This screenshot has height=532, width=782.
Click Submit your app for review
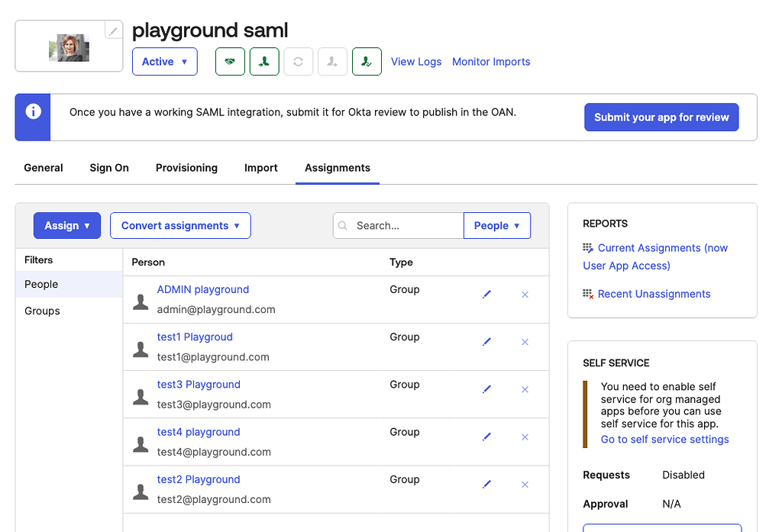point(661,118)
